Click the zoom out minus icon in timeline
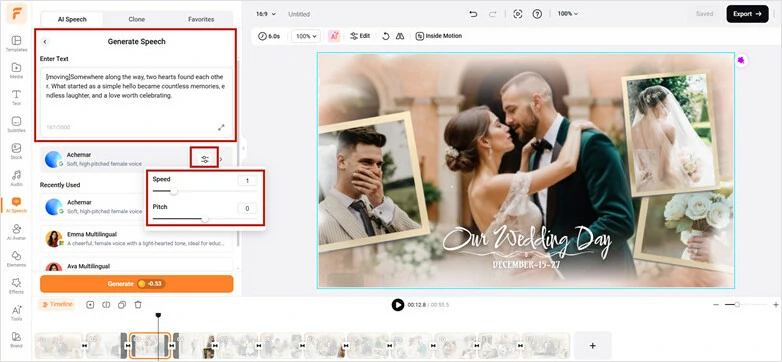 (716, 304)
